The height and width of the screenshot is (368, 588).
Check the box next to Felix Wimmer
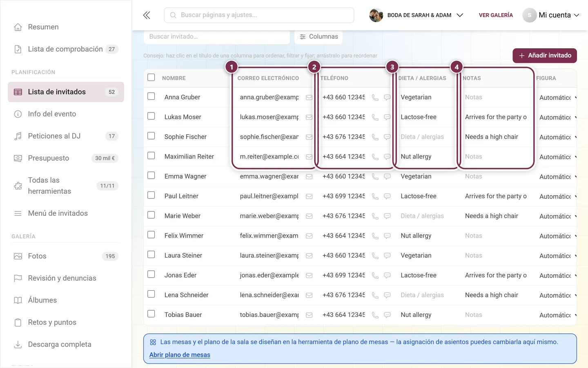click(151, 234)
